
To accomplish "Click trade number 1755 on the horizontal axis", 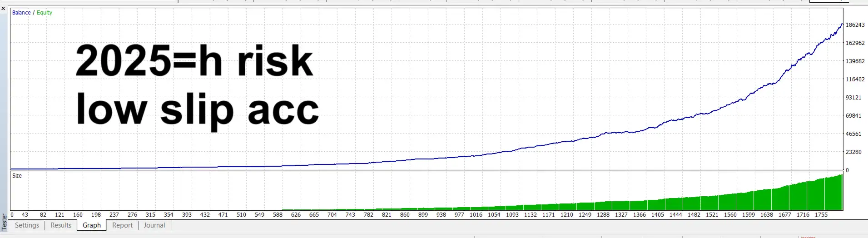I will tap(821, 215).
